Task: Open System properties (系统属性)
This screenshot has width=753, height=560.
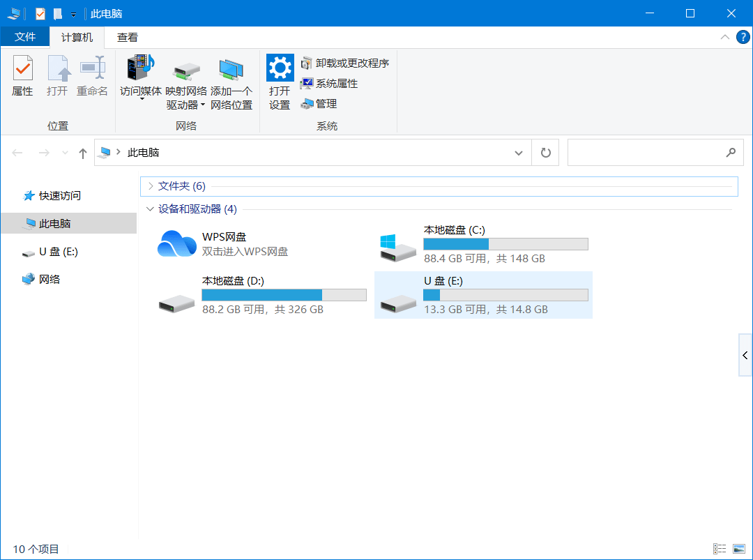Action: [329, 84]
